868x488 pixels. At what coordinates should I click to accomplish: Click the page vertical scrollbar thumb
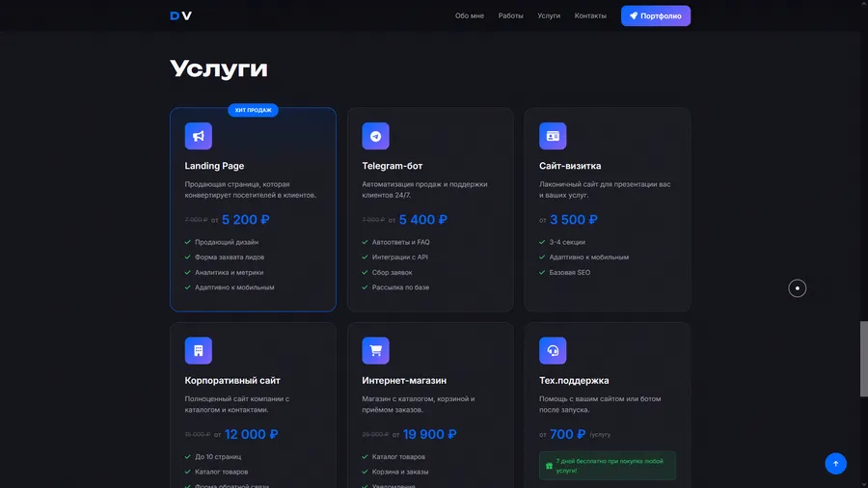pyautogui.click(x=863, y=359)
